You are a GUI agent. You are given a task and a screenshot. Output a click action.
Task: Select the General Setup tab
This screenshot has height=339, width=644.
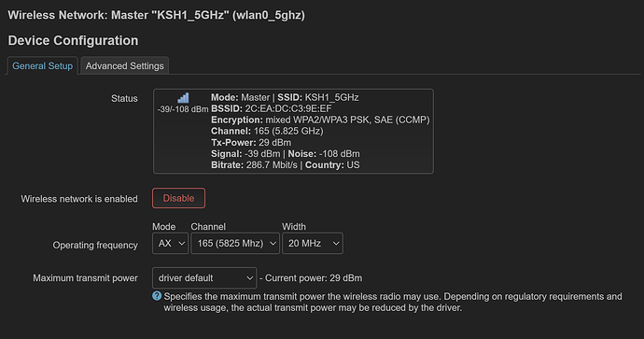42,65
